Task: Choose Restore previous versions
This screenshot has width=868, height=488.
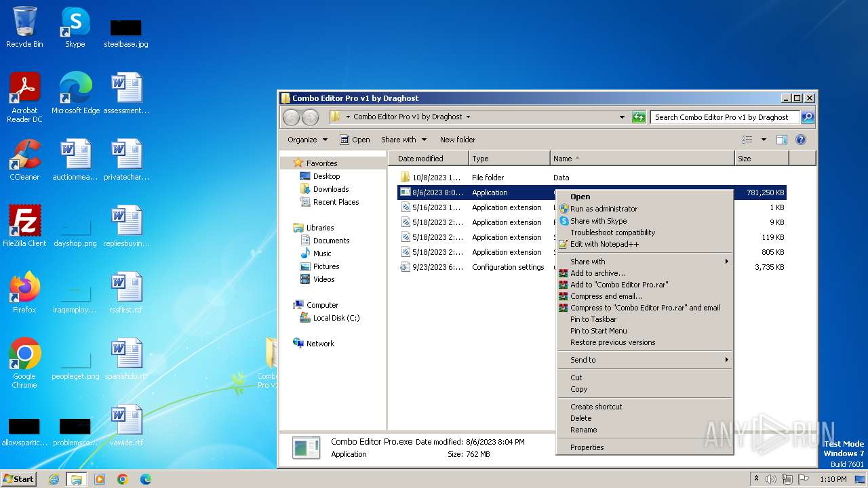Action: coord(644,342)
